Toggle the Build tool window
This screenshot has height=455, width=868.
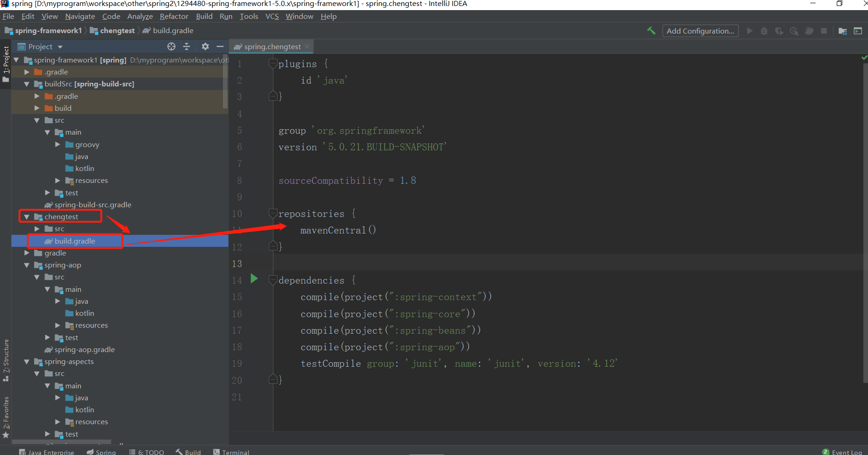tap(188, 452)
